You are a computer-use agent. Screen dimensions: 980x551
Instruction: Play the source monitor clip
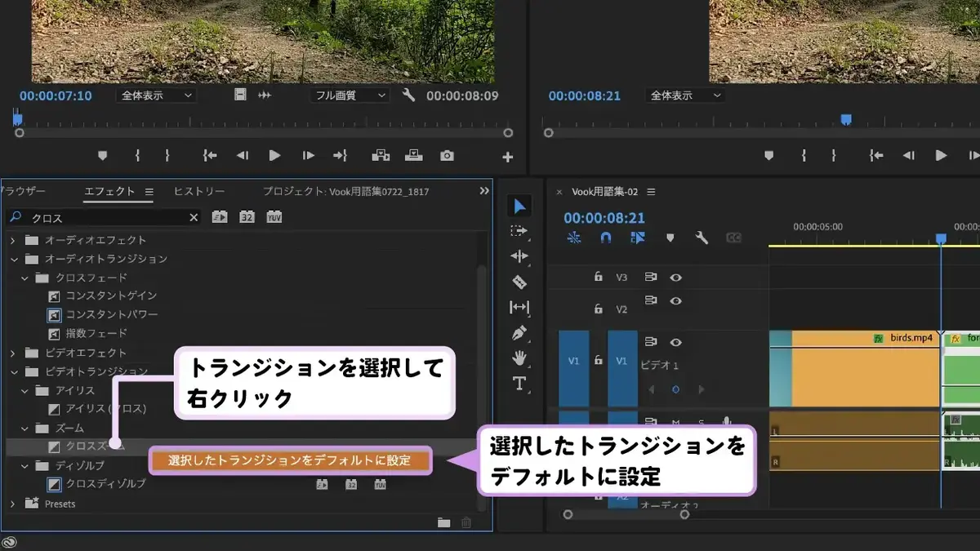(275, 155)
